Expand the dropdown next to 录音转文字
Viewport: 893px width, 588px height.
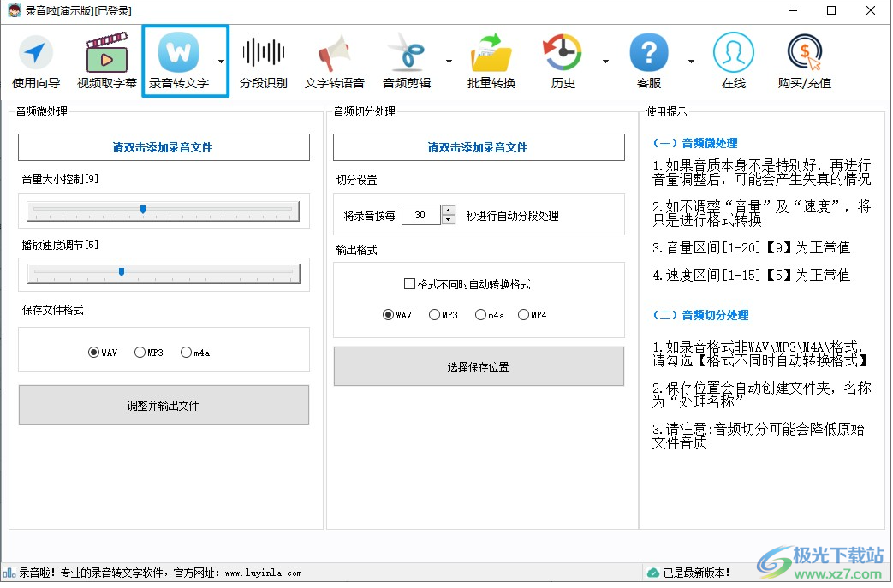point(221,62)
